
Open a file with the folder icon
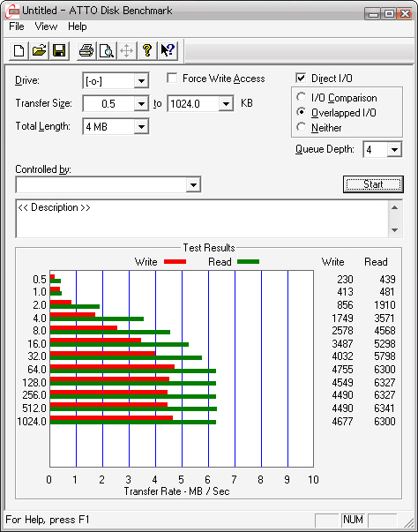pyautogui.click(x=39, y=51)
